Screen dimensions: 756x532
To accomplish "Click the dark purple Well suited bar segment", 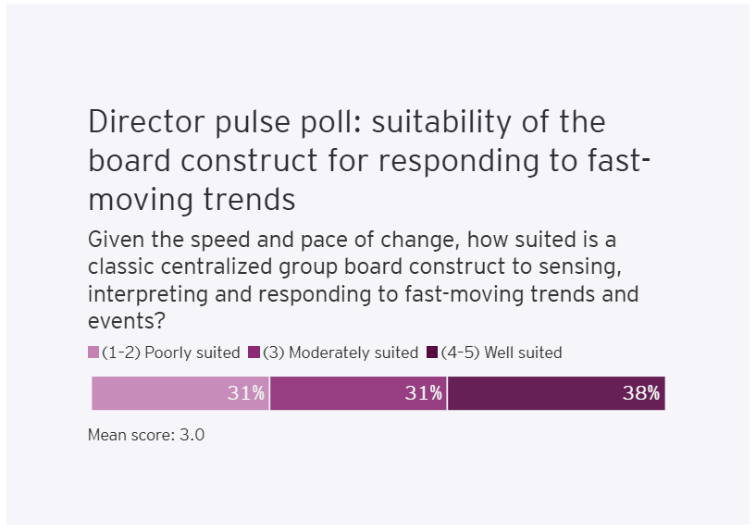I will pyautogui.click(x=537, y=393).
